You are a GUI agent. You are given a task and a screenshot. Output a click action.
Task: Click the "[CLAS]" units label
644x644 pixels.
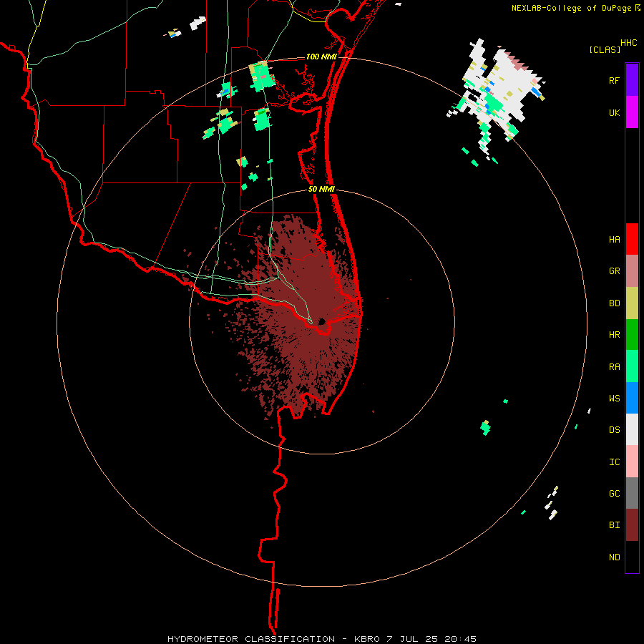point(605,49)
